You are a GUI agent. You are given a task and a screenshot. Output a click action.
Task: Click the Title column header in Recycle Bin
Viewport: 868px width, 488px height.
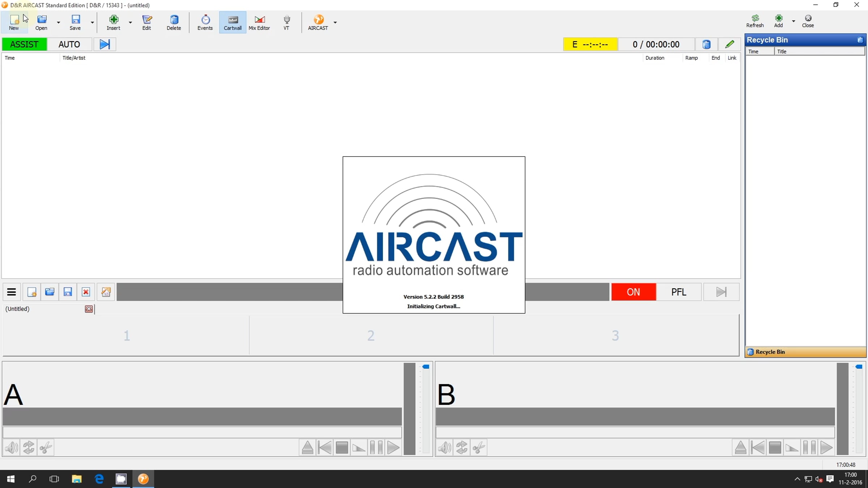point(820,51)
